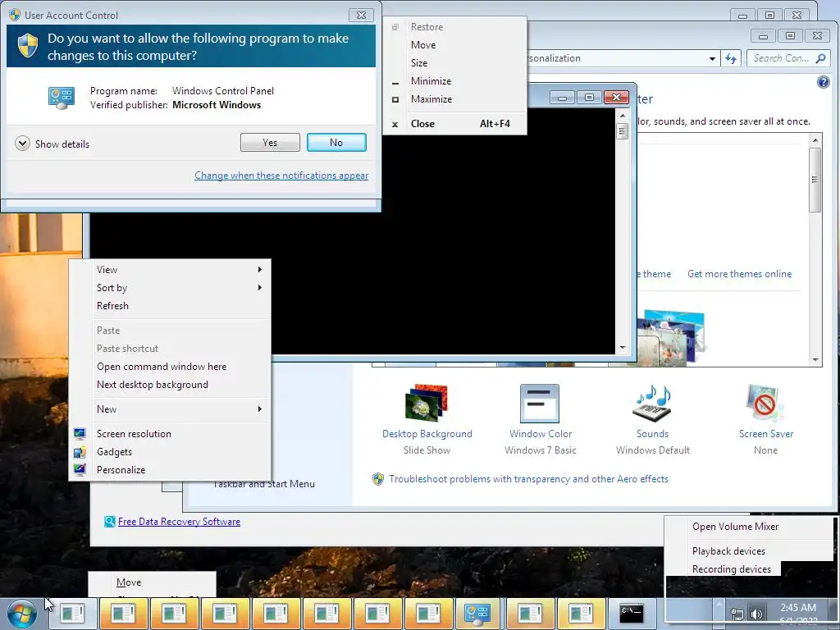The height and width of the screenshot is (630, 840).
Task: Select Next desktop background
Action: coord(170,385)
